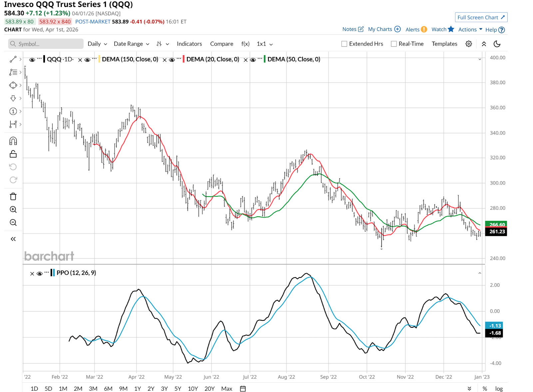Open more options for PPO (12, 26, 9)
Viewport: 533px width, 392px height.
[47, 272]
